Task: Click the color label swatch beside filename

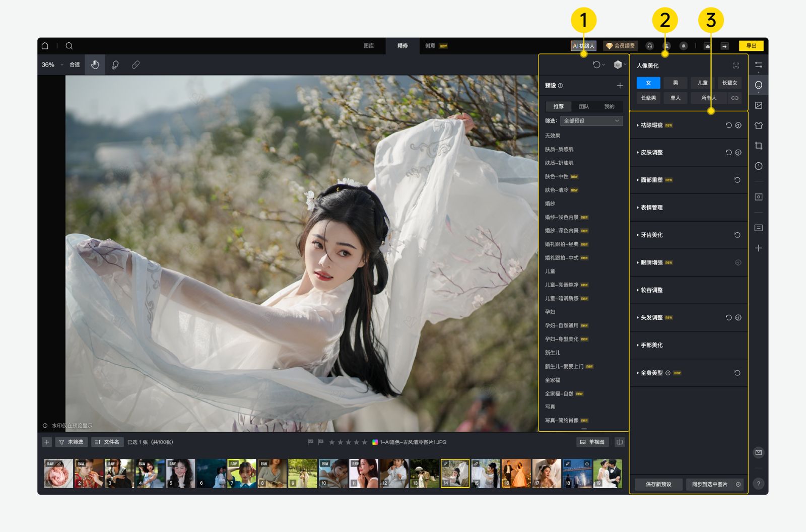Action: tap(375, 442)
